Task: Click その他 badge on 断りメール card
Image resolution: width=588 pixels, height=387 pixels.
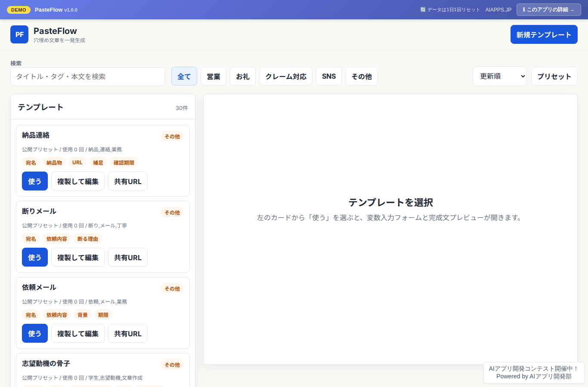Action: (x=172, y=212)
